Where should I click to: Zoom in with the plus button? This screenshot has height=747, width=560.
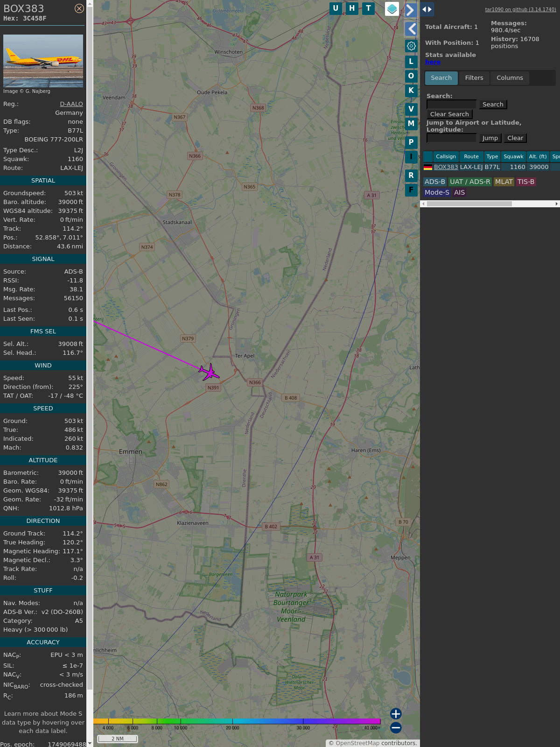pos(396,713)
